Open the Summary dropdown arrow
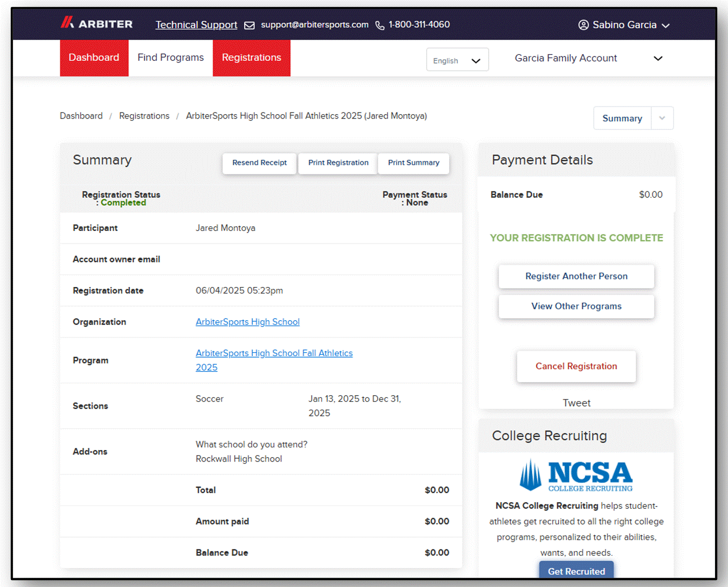The image size is (728, 587). [662, 118]
